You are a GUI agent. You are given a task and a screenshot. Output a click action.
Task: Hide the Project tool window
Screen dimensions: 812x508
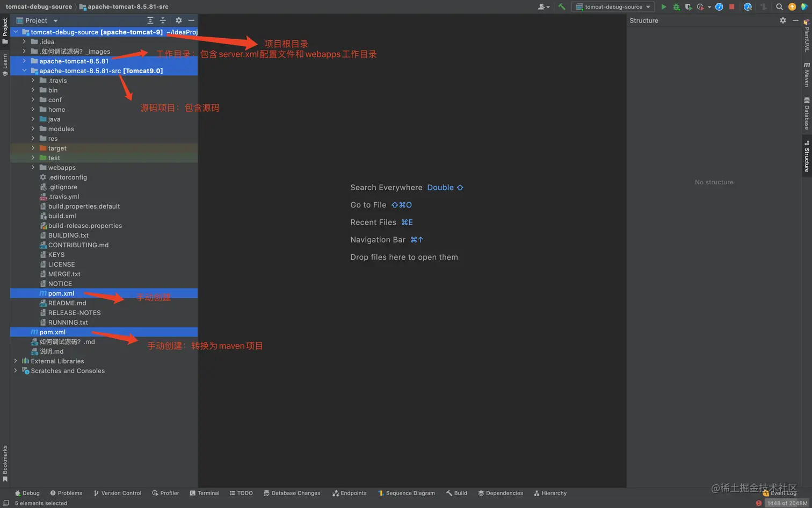(191, 20)
